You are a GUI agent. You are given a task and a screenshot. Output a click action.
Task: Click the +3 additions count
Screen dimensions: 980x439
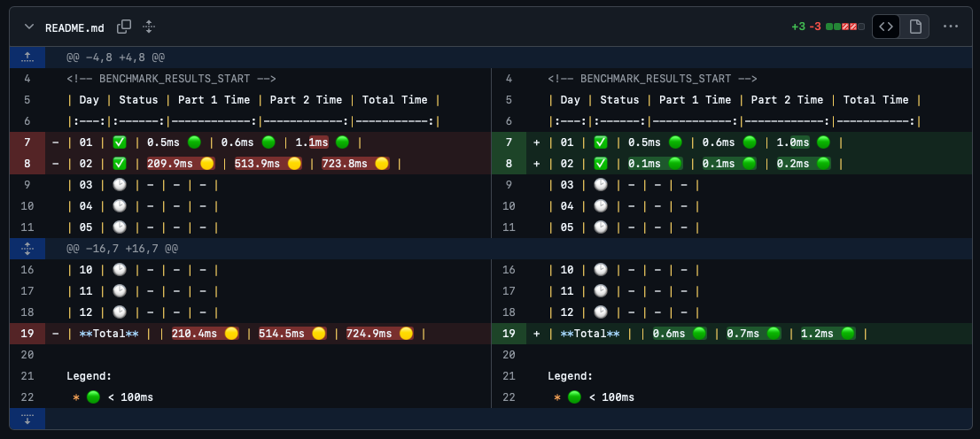coord(798,27)
